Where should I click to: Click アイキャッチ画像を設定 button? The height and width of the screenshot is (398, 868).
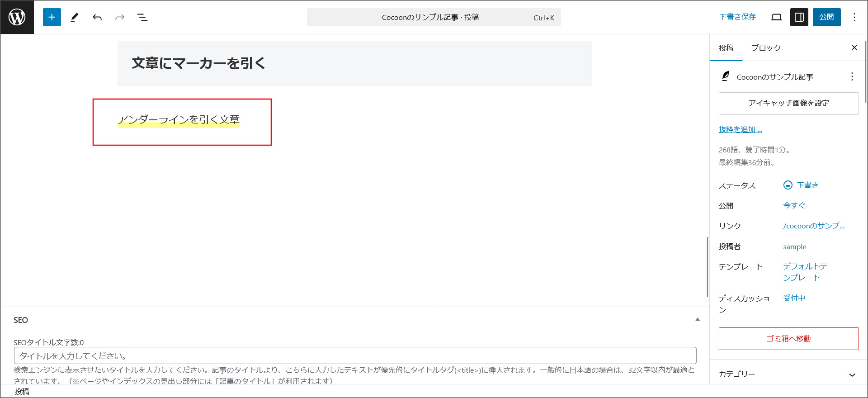point(788,104)
